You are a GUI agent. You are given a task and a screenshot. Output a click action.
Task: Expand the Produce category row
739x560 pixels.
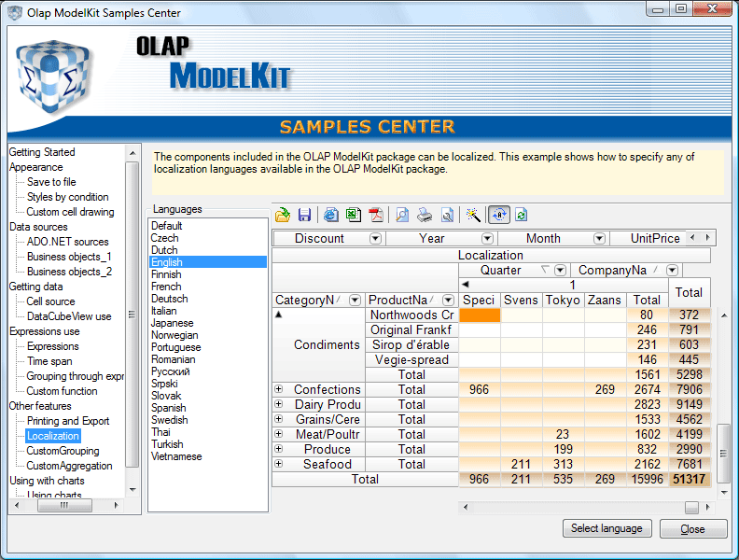pos(279,449)
